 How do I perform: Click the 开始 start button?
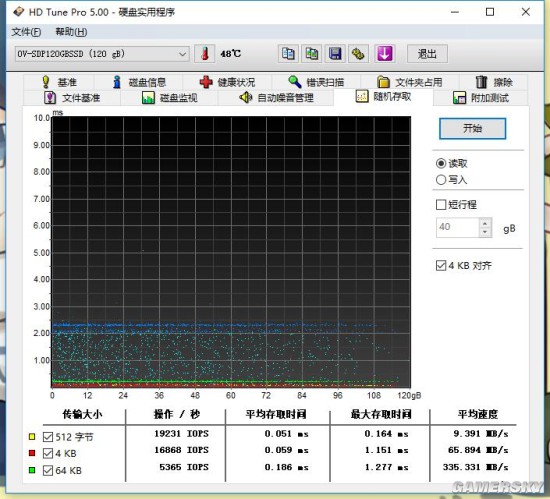pyautogui.click(x=472, y=128)
